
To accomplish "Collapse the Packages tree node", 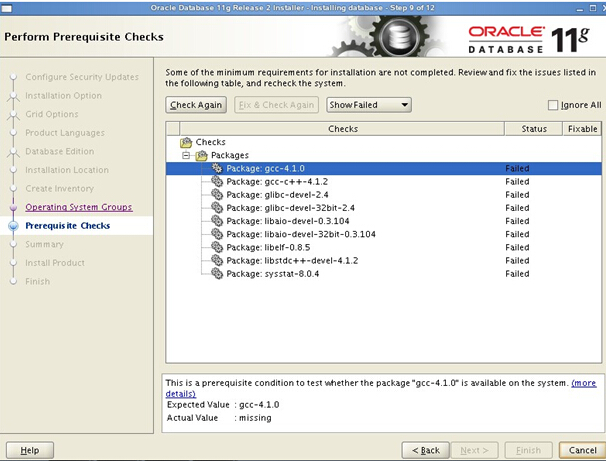I will click(x=186, y=156).
